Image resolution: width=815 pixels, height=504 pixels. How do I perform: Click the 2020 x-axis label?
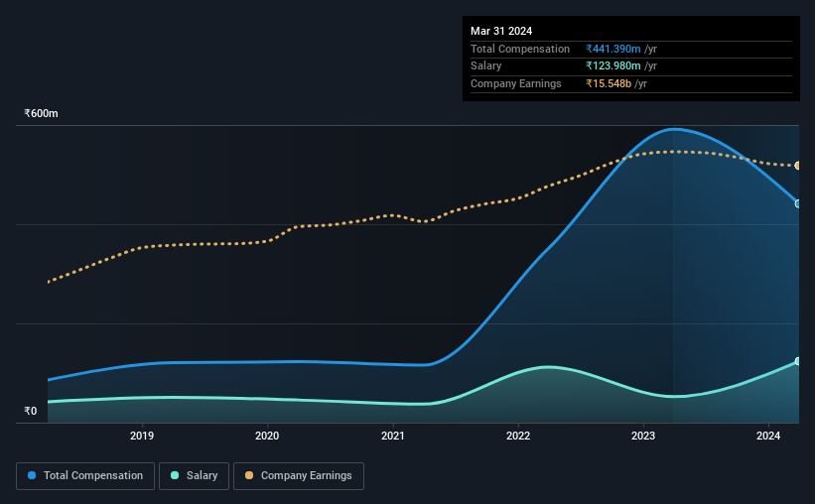click(267, 436)
